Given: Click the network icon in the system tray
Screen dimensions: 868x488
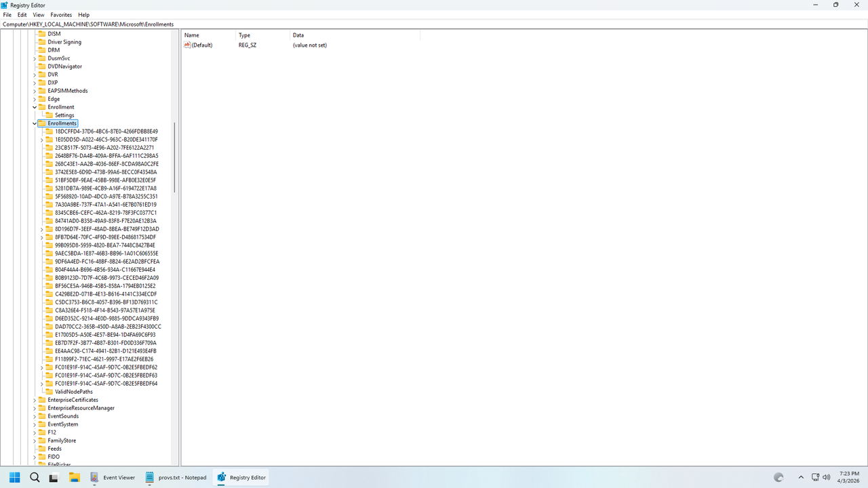Looking at the screenshot, I should click(x=816, y=477).
